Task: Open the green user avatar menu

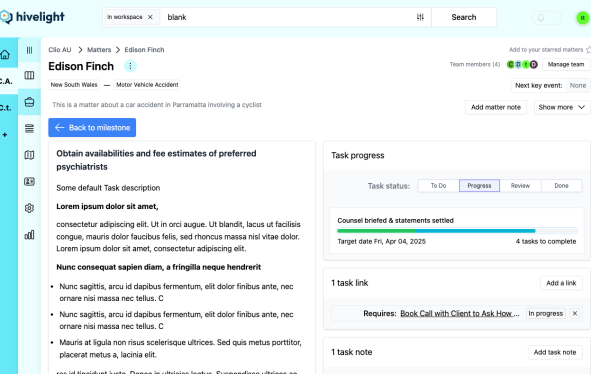Action: pyautogui.click(x=583, y=18)
